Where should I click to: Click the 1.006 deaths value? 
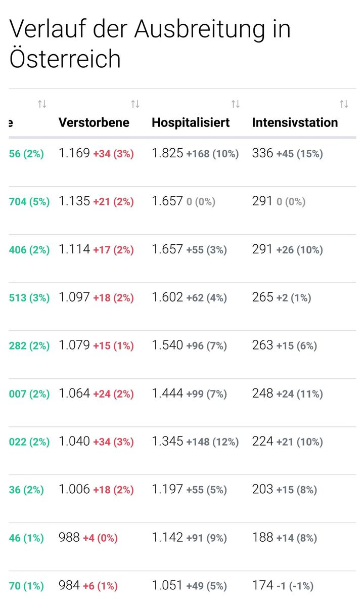[x=74, y=490]
